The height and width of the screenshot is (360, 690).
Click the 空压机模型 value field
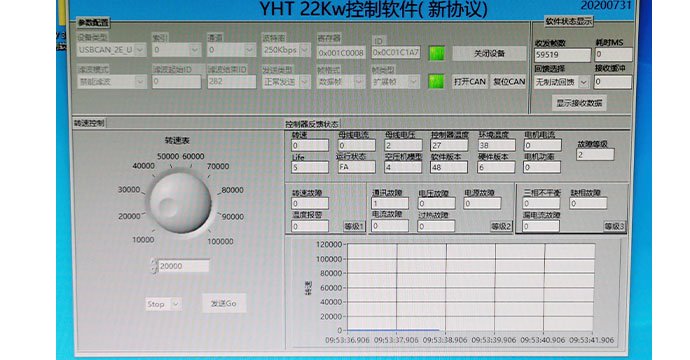click(x=403, y=167)
